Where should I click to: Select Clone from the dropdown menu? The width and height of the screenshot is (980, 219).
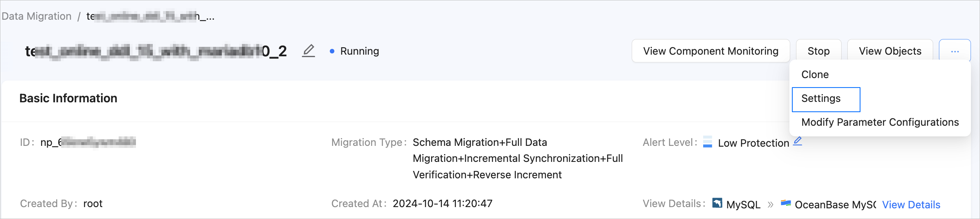[815, 74]
